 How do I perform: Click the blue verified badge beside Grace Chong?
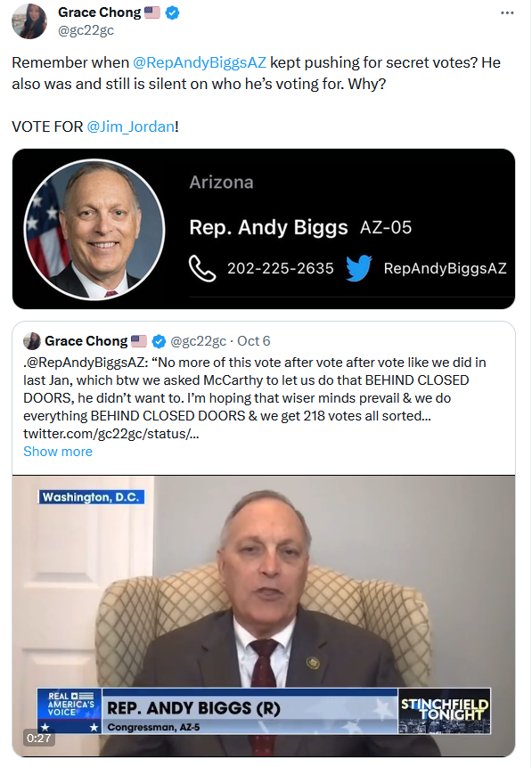click(x=172, y=12)
